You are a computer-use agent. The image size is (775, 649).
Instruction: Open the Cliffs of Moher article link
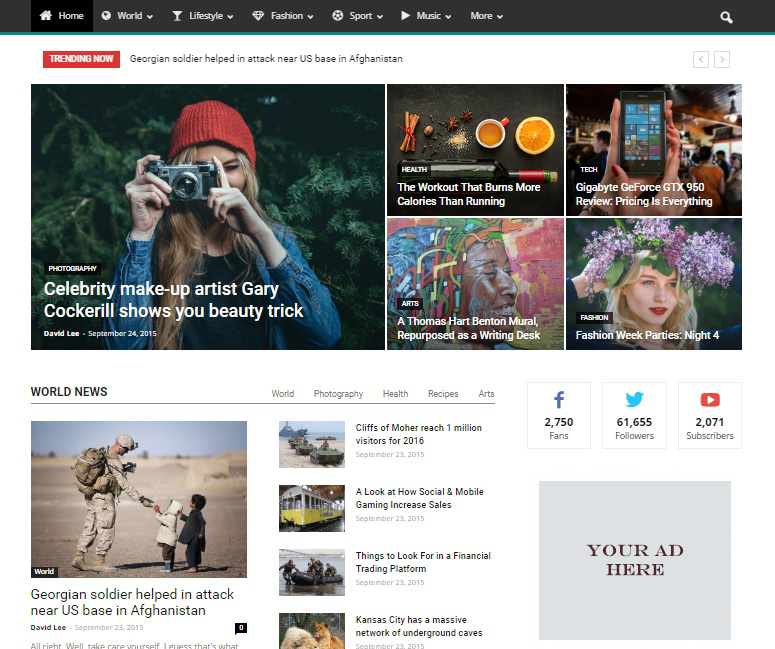click(418, 434)
